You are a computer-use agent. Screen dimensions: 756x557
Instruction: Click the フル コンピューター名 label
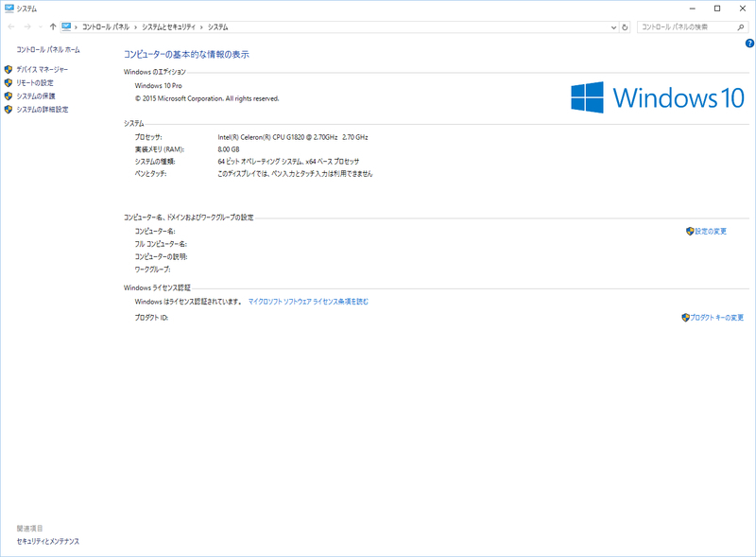point(161,244)
